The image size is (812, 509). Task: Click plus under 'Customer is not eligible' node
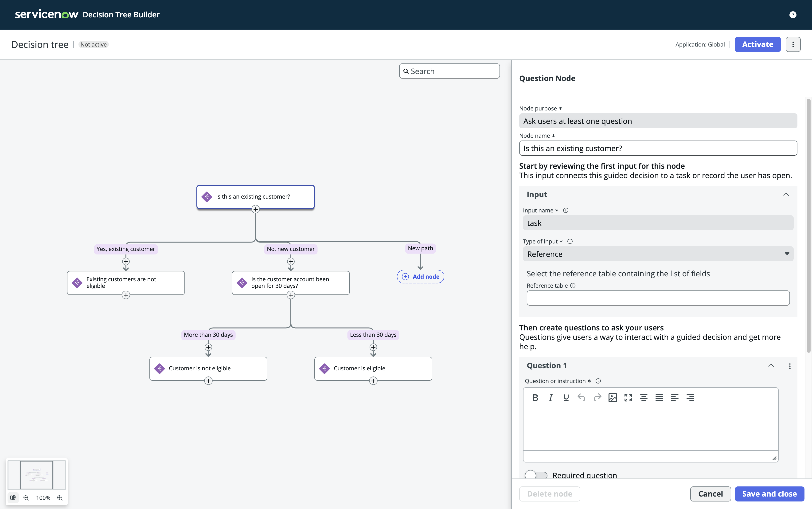pyautogui.click(x=208, y=381)
